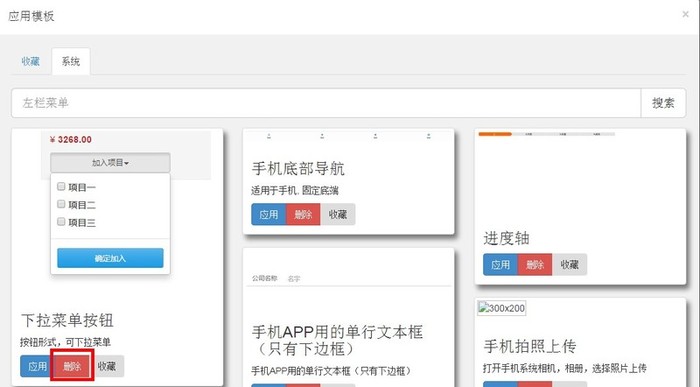
Task: Click the 手机底部导航 title
Action: coord(298,169)
